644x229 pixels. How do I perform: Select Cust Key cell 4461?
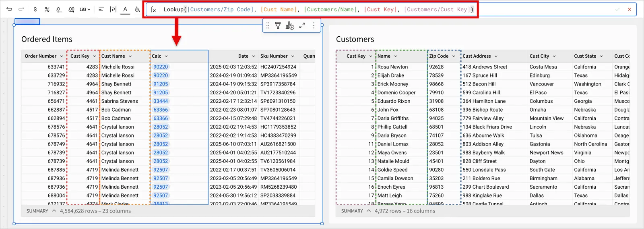[92, 101]
